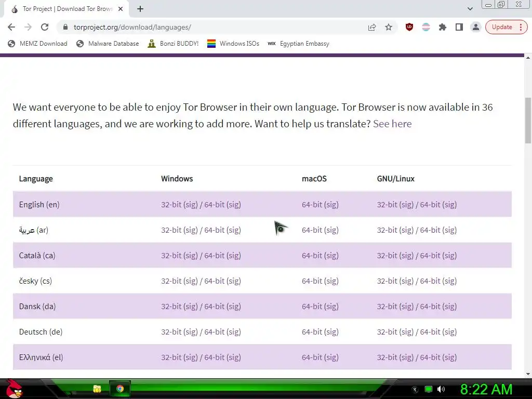
Task: Download Ελληνικά GNU/Linux 32-bit
Action: [x=387, y=357]
